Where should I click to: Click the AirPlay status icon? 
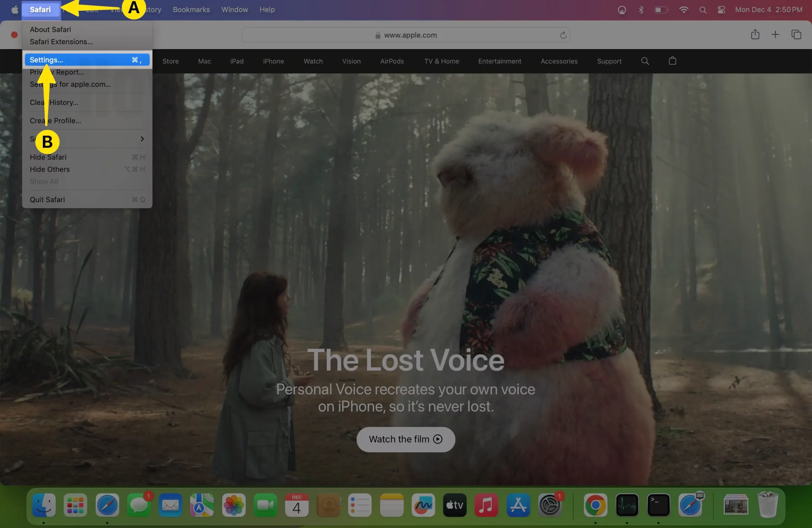point(622,10)
